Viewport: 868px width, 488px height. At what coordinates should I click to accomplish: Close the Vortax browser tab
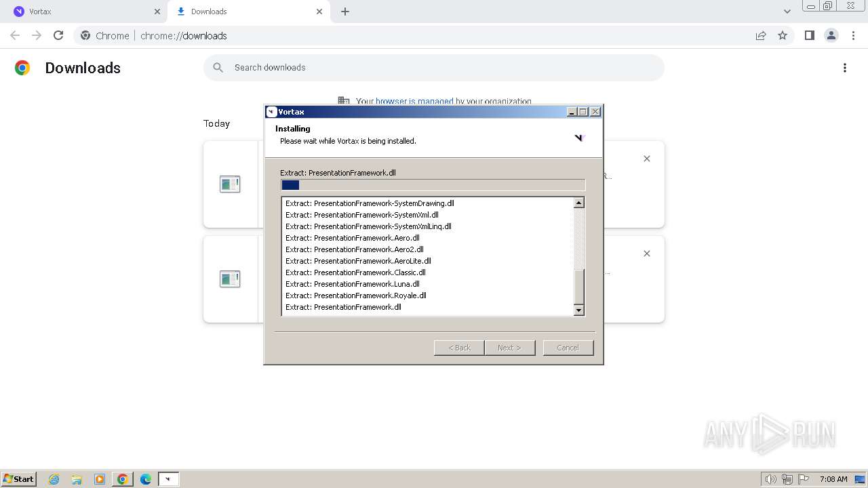click(157, 12)
